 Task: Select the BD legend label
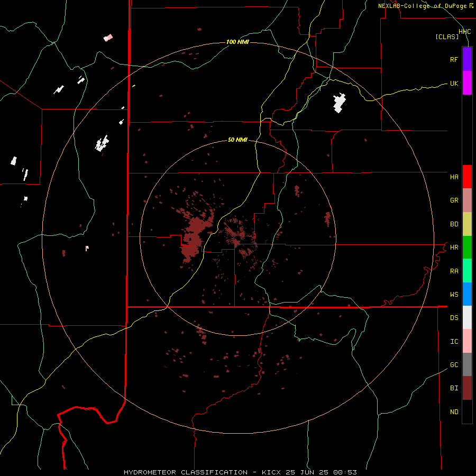(454, 224)
